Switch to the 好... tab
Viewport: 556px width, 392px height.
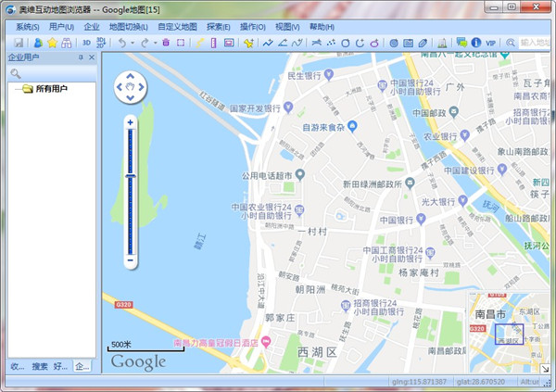[x=60, y=366]
